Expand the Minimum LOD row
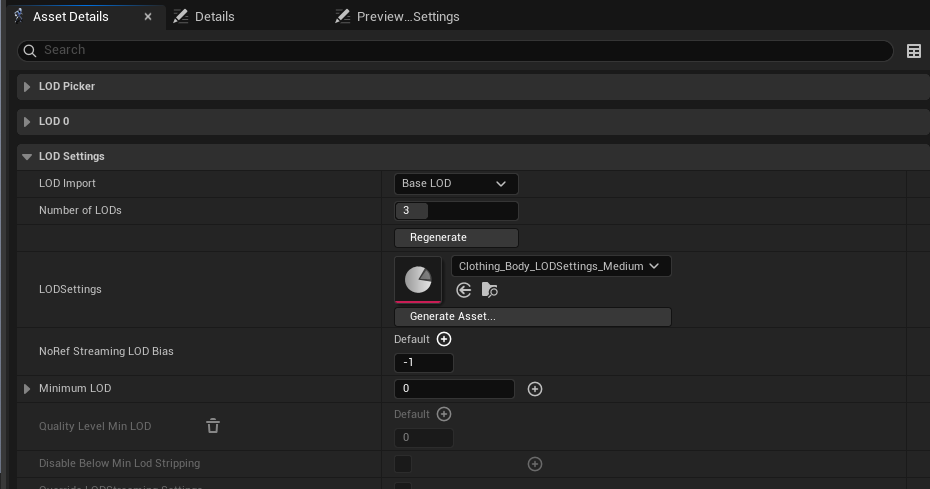The width and height of the screenshot is (930, 489). 27,389
